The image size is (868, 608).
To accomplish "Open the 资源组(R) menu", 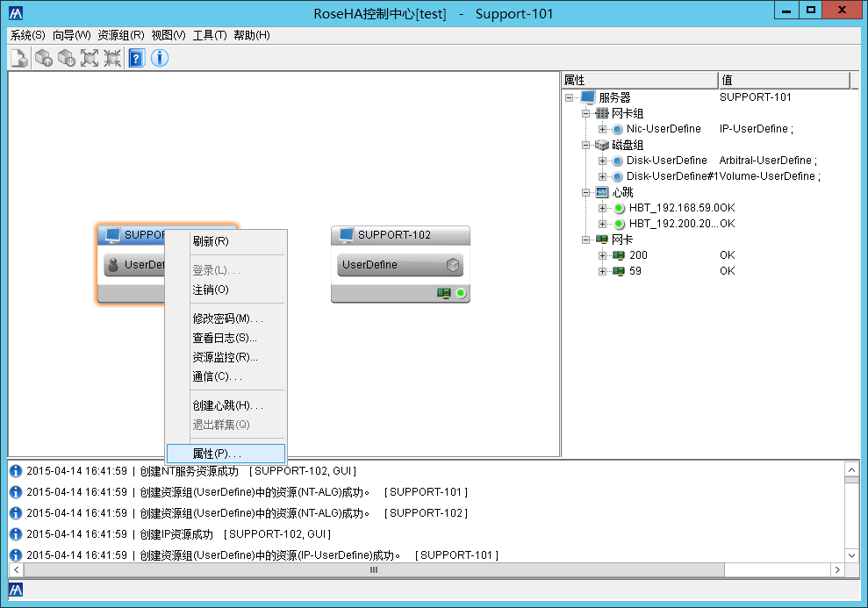I will click(121, 35).
